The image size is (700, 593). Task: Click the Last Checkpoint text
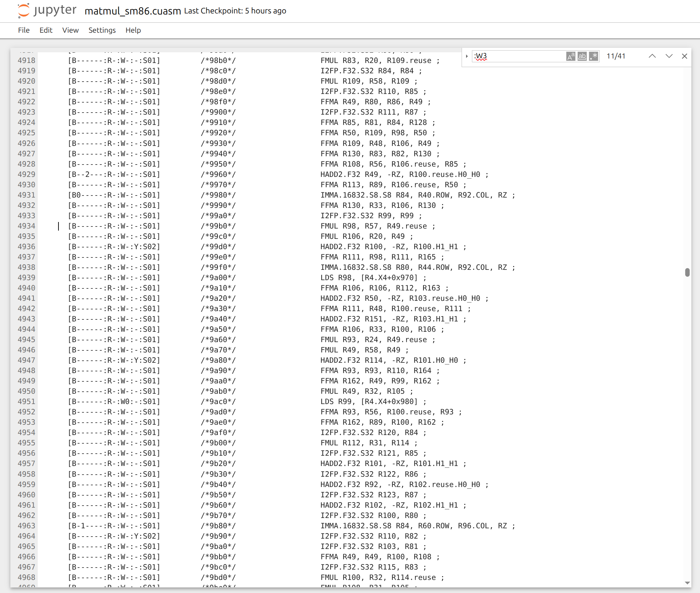(235, 11)
